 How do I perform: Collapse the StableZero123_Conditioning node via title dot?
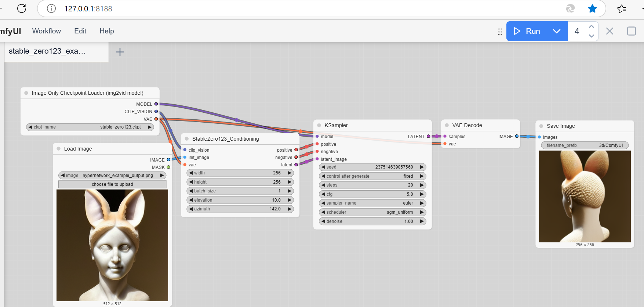point(187,139)
